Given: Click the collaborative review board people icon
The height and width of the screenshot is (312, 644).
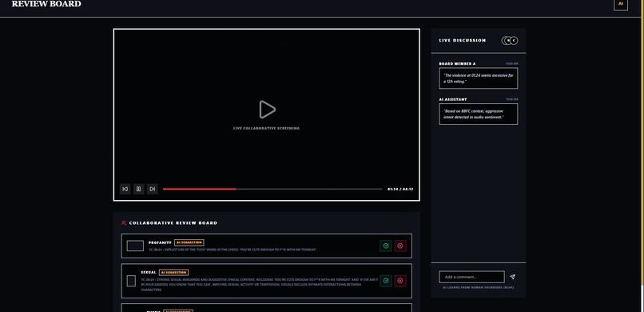Looking at the screenshot, I should (x=124, y=222).
